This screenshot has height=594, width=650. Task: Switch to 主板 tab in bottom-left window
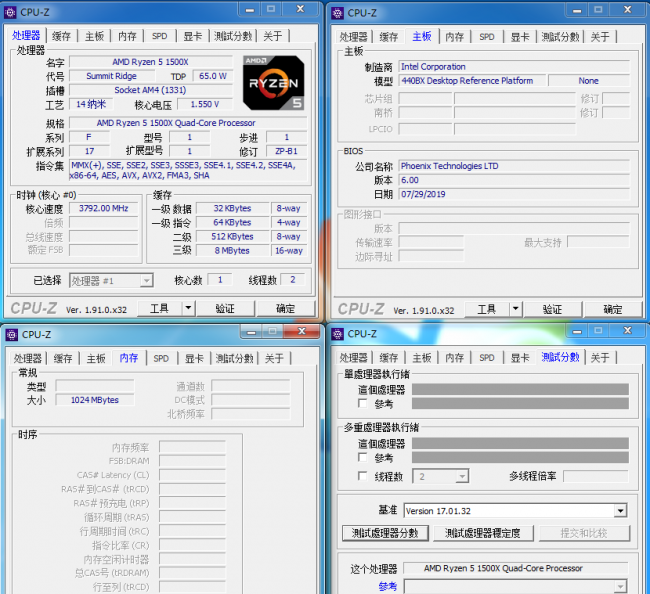click(96, 358)
